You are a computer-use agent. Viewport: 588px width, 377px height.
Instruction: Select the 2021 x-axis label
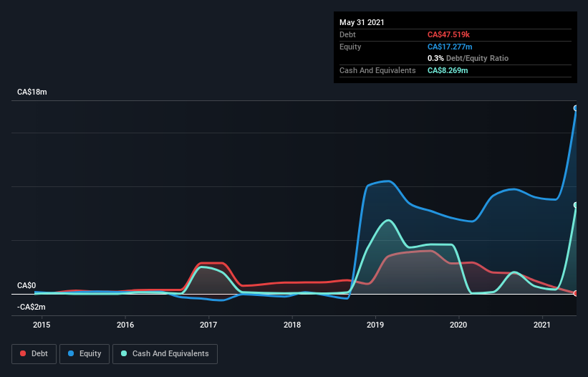click(542, 325)
